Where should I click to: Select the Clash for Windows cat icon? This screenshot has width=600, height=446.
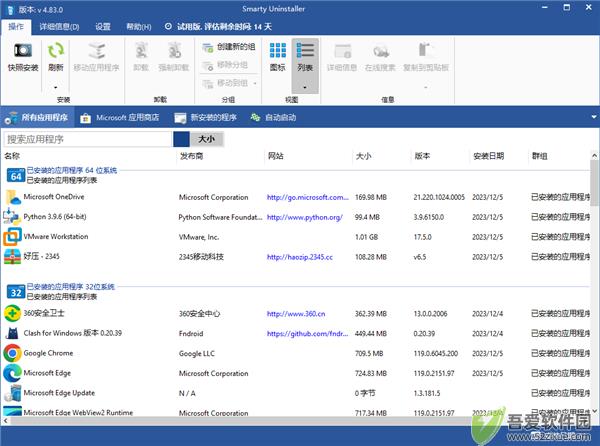pyautogui.click(x=12, y=334)
